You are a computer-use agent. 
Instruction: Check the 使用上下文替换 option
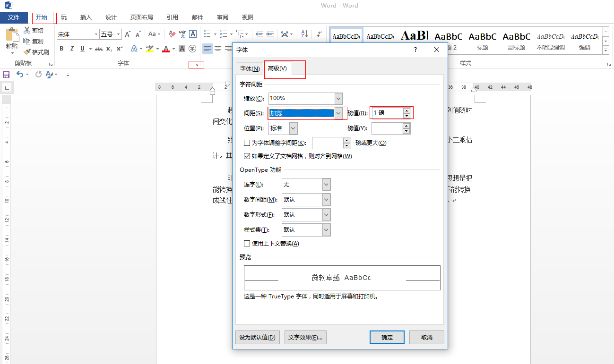[246, 243]
